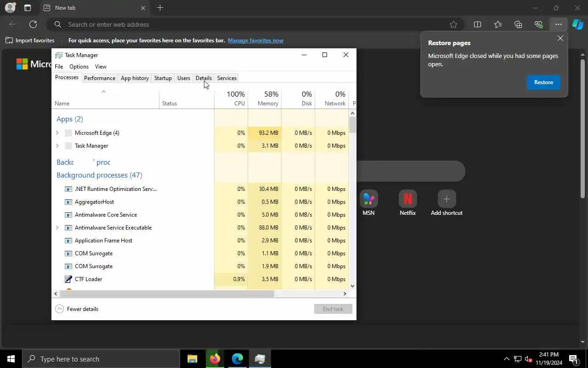Click Task Manager horizontal scrollbar thumb
The image size is (588, 368).
click(x=167, y=293)
